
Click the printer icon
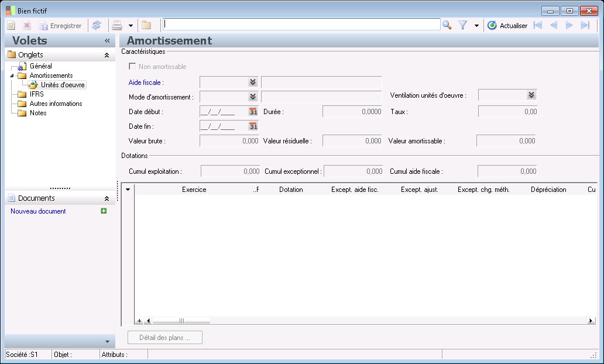(x=117, y=25)
